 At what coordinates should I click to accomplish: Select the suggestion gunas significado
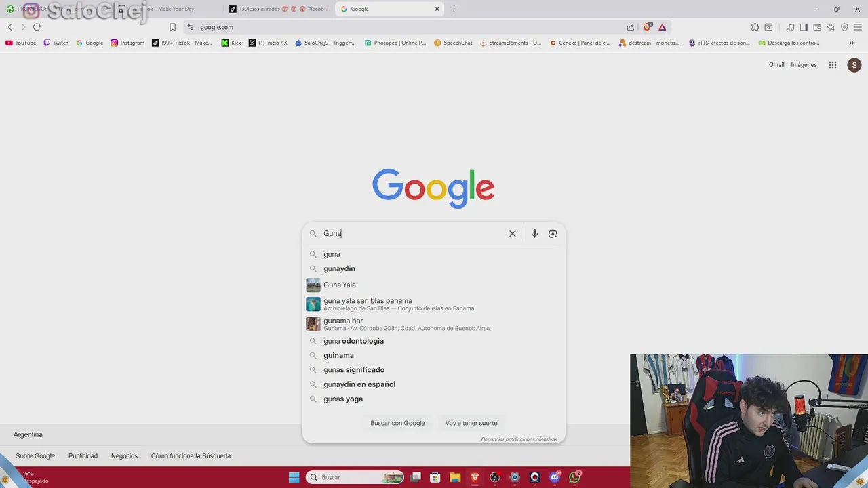(x=434, y=370)
